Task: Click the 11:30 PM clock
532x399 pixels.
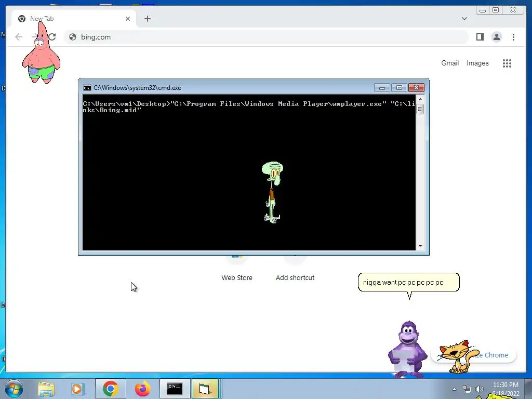Action: (506, 385)
